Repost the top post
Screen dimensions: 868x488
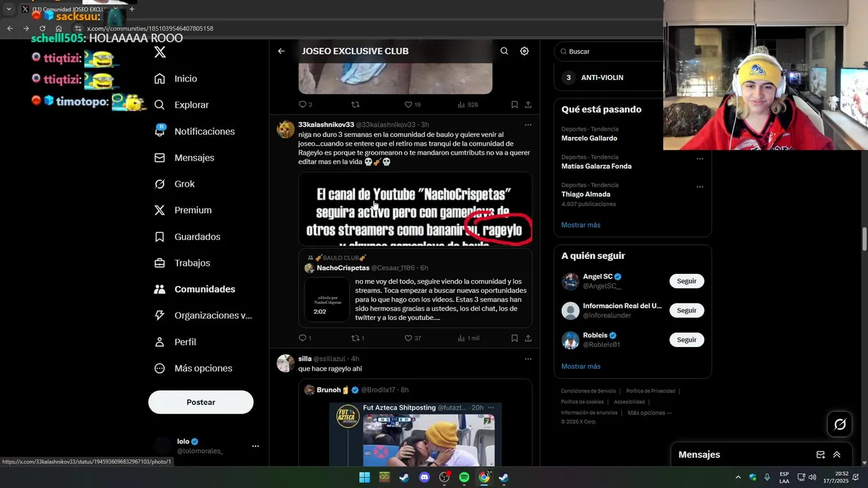pos(355,104)
